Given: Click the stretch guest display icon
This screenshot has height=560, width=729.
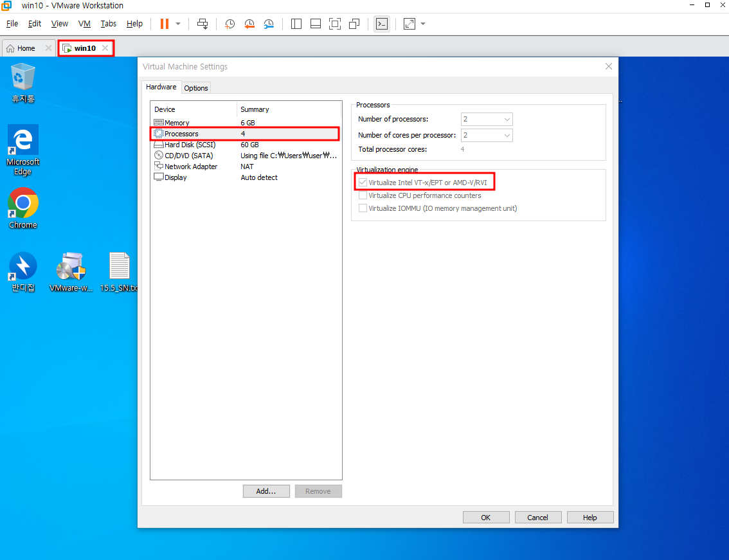Looking at the screenshot, I should point(409,24).
